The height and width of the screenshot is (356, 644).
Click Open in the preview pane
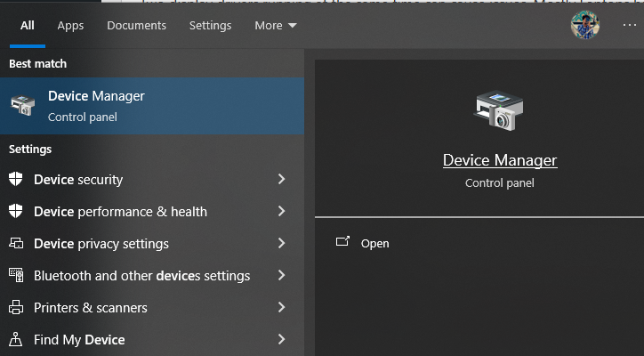pos(374,243)
